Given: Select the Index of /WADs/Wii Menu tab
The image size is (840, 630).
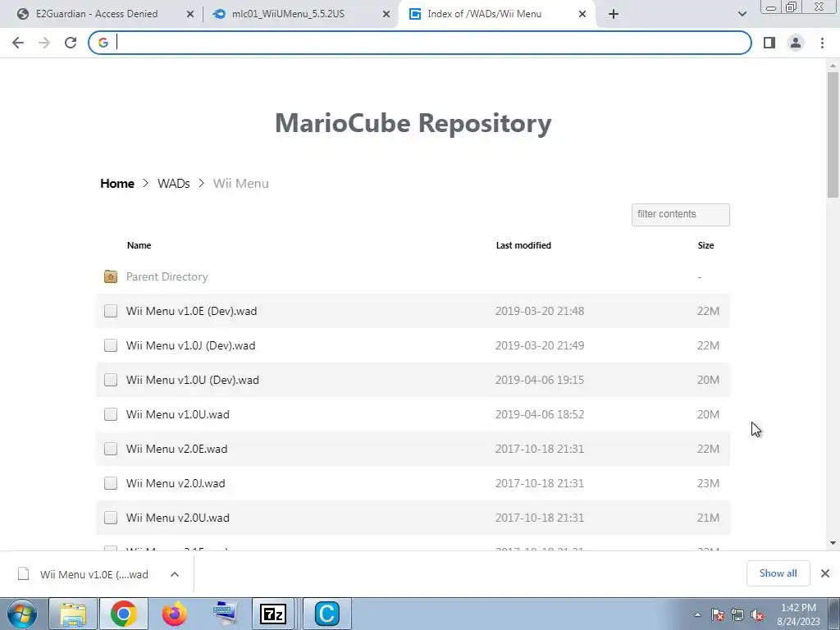Looking at the screenshot, I should [x=484, y=14].
